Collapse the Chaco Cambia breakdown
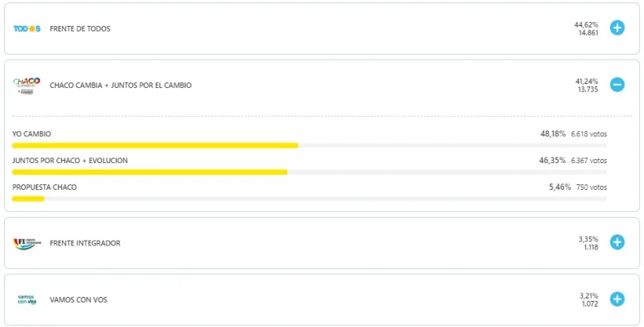This screenshot has width=644, height=327. pyautogui.click(x=617, y=84)
